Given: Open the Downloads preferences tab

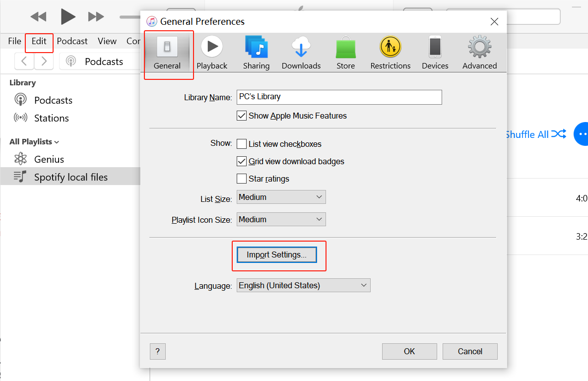Looking at the screenshot, I should coord(301,53).
